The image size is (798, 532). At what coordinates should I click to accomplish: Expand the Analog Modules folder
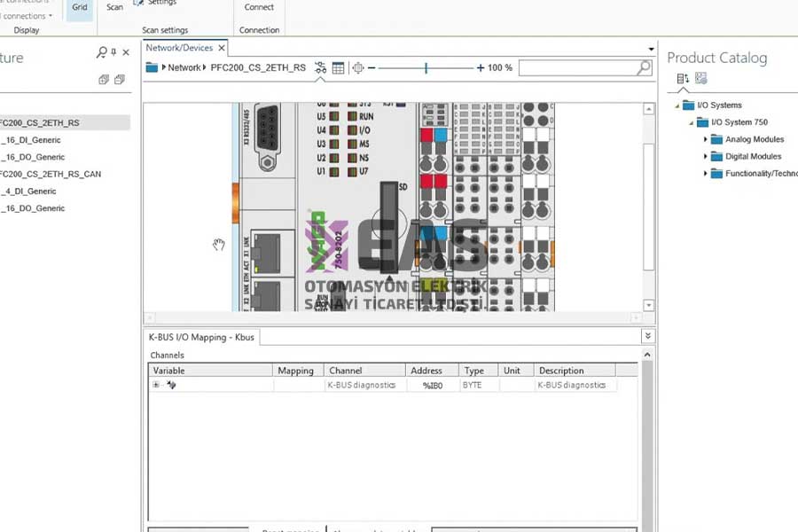706,139
